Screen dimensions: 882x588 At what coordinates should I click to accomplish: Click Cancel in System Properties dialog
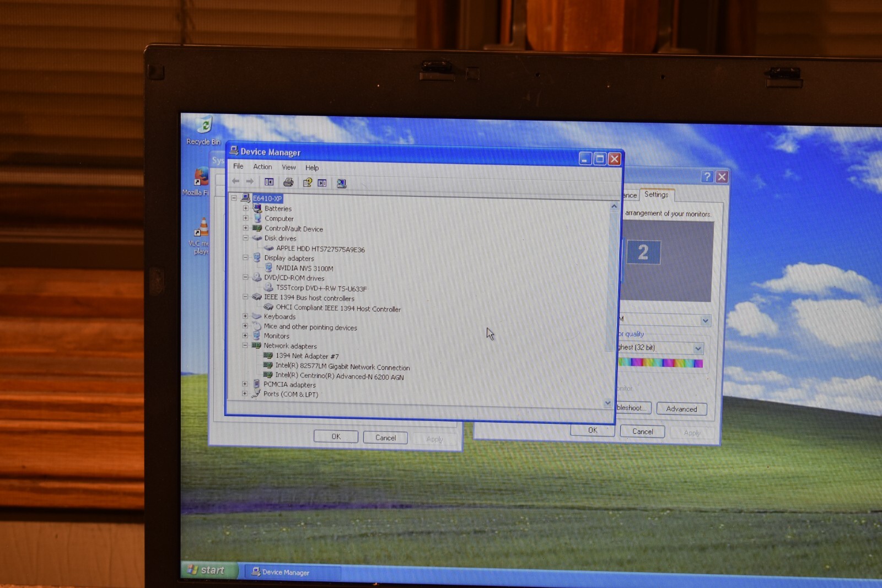(x=386, y=438)
